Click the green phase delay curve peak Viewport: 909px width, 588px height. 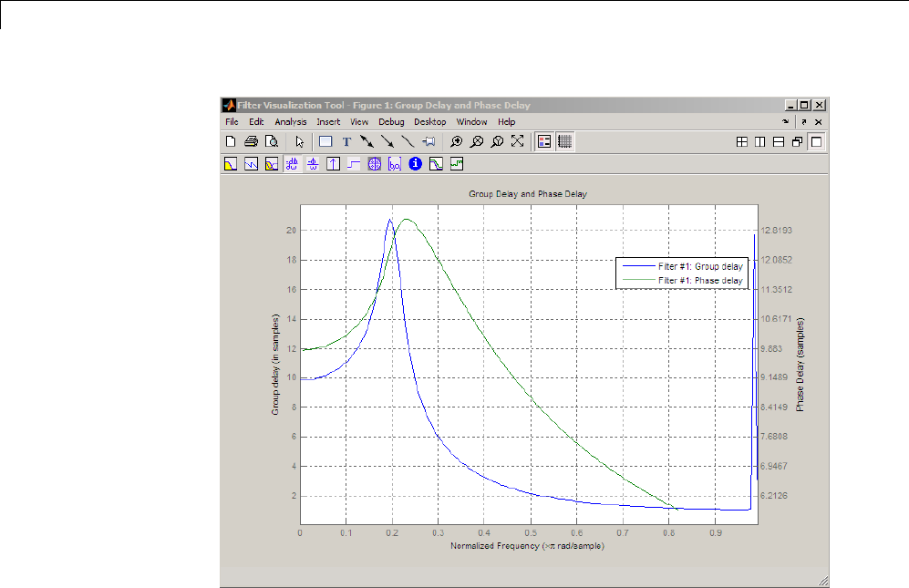point(407,219)
